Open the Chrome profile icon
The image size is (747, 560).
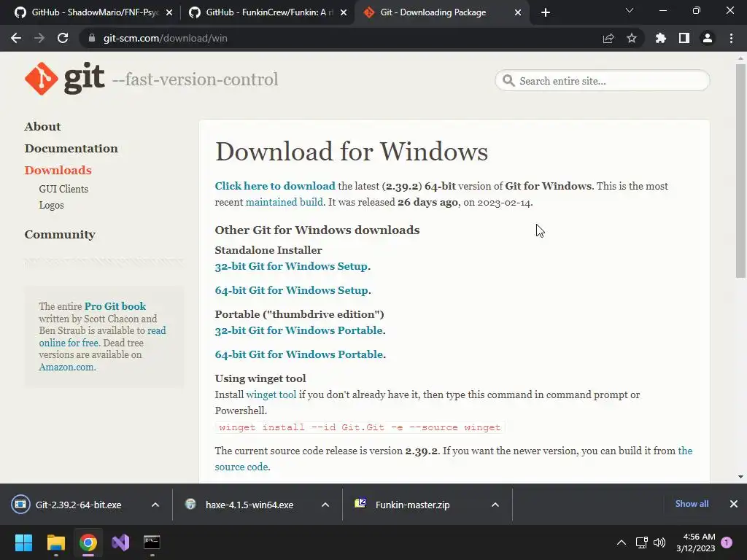pos(708,38)
